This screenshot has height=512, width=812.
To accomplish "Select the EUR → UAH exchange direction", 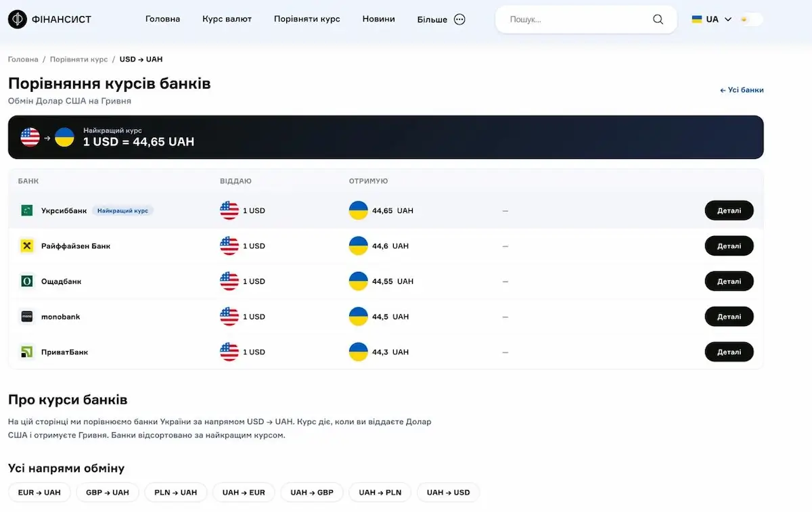I will click(39, 492).
